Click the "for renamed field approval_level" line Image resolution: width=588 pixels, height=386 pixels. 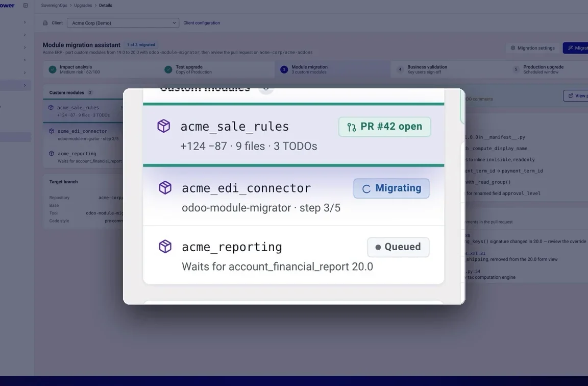click(x=503, y=194)
